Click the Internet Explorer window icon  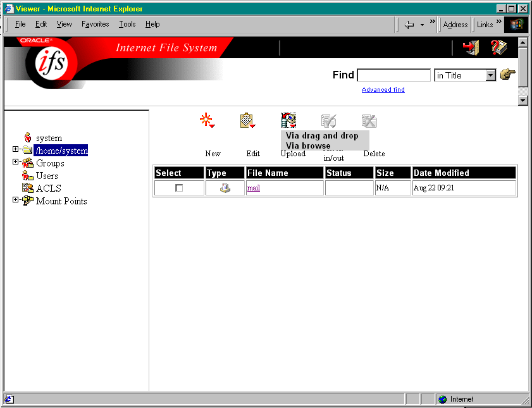[8, 8]
